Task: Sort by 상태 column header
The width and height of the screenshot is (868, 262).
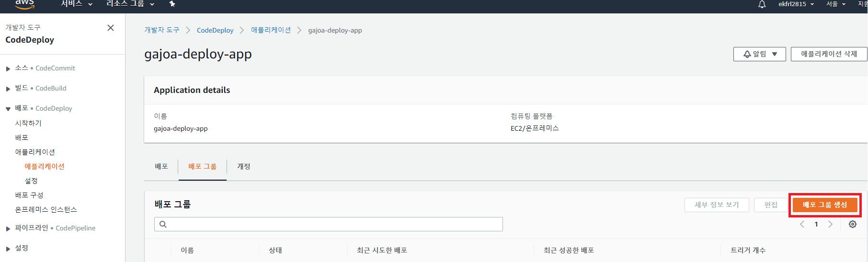Action: click(x=275, y=250)
